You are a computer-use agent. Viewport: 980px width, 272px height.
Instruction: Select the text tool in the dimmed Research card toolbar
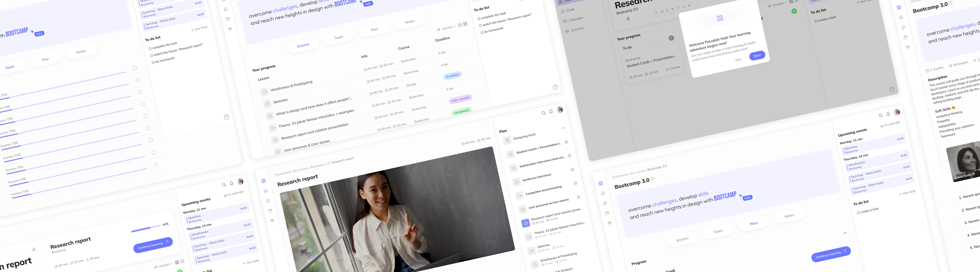pos(678,8)
